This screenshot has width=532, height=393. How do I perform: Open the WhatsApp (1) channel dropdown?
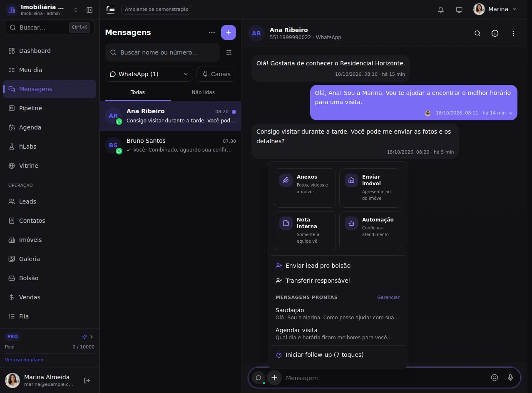[x=149, y=74]
